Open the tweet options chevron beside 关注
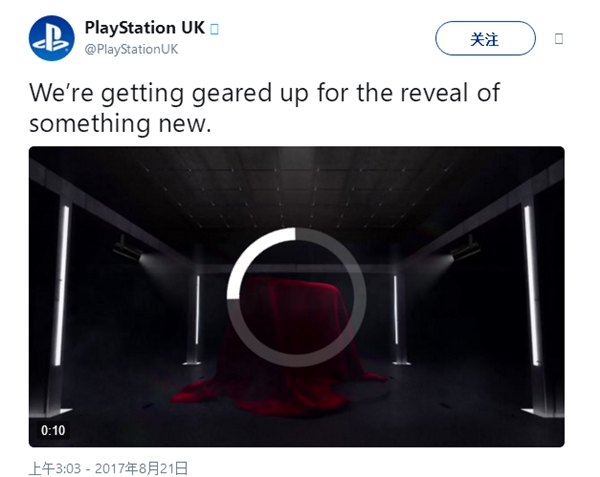Viewport: 600px width, 477px height. (x=559, y=39)
